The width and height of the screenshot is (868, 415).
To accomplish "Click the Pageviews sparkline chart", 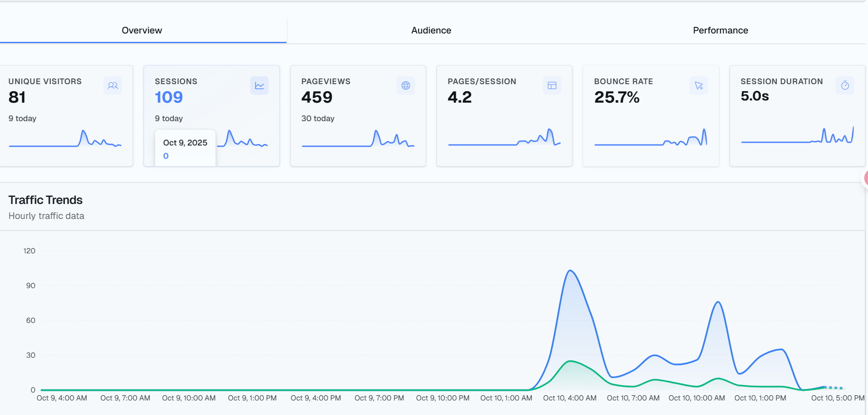I will click(358, 138).
